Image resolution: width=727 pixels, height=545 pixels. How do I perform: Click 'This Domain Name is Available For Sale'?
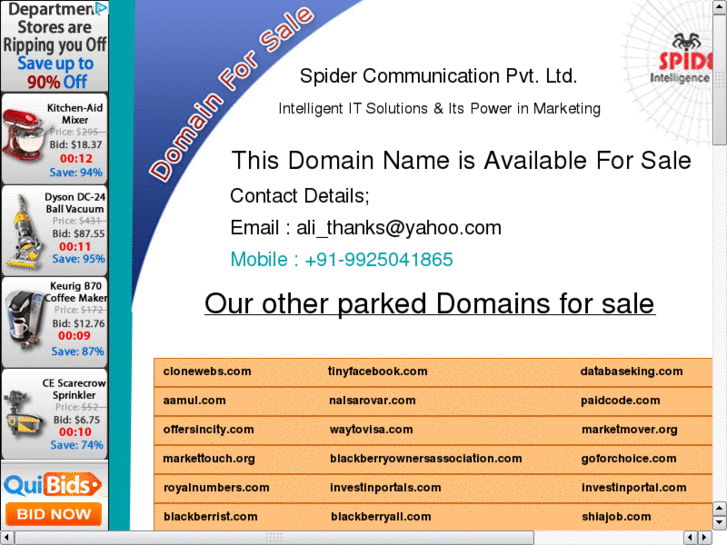pos(461,161)
